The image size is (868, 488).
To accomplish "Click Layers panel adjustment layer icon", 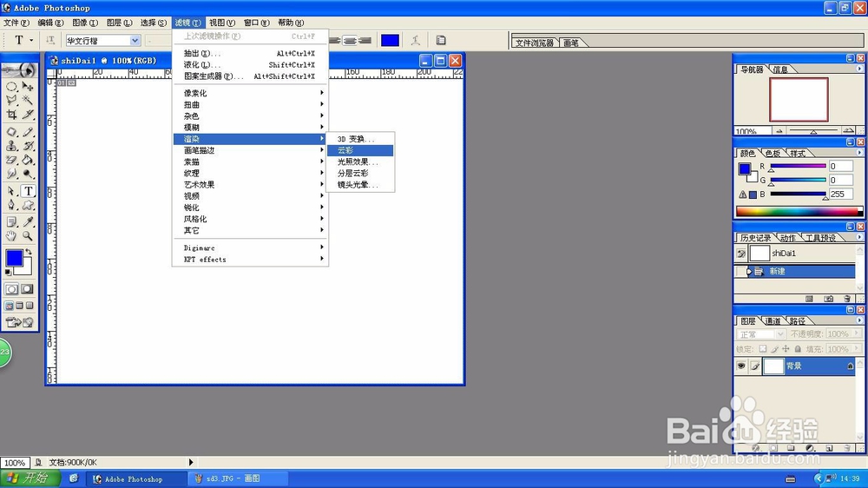I will tap(810, 447).
